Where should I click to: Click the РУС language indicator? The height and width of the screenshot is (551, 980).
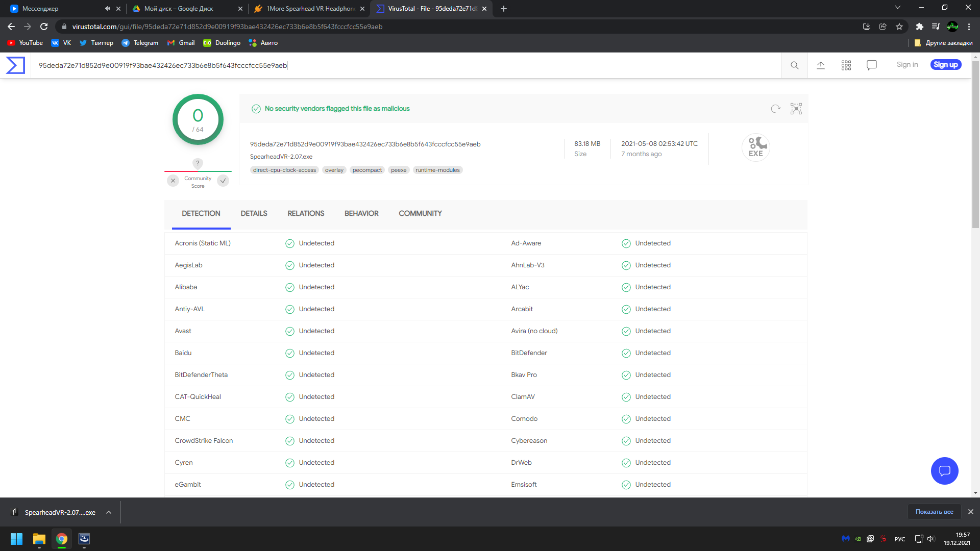pos(900,539)
